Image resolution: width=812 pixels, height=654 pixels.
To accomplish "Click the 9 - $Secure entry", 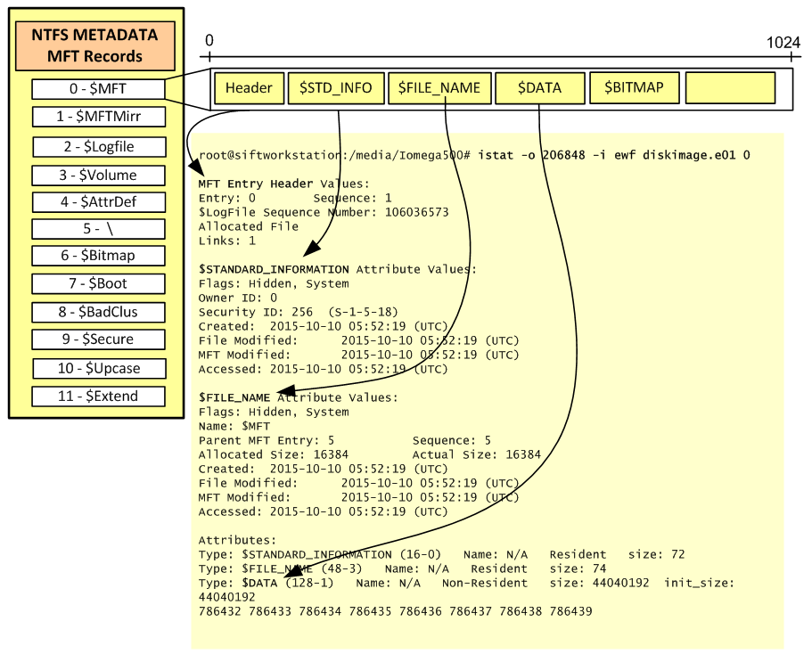I will point(98,339).
